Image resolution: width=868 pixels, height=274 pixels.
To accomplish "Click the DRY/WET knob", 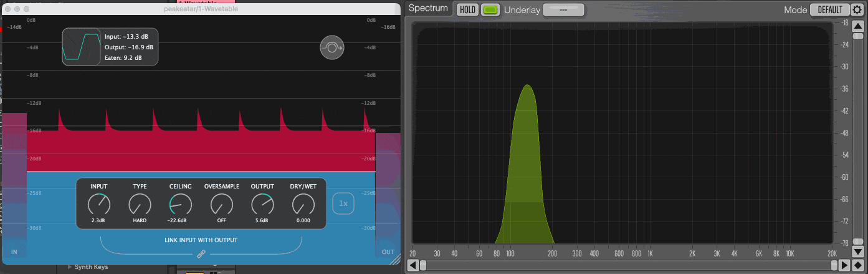I will click(303, 204).
